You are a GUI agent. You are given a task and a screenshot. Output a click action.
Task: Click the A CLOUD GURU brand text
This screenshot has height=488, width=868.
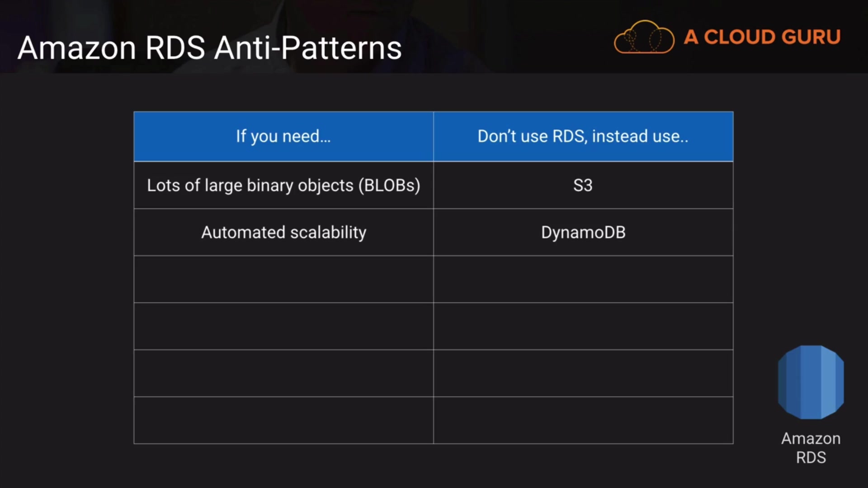[762, 37]
